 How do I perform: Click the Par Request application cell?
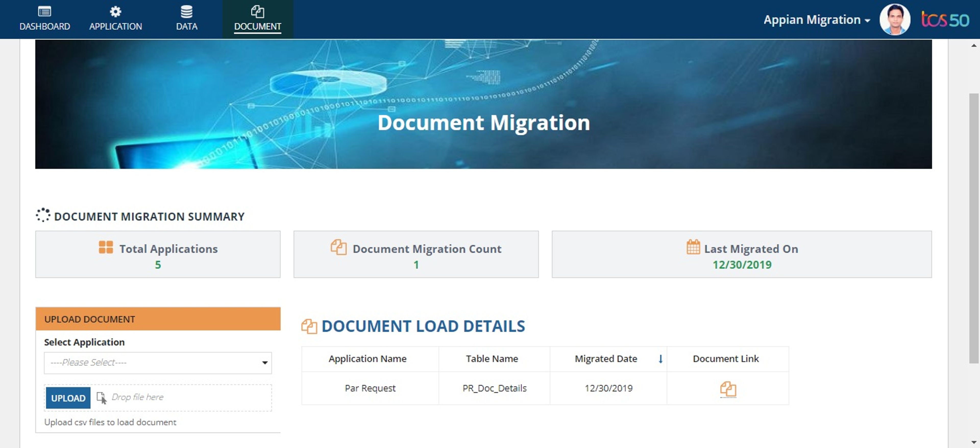pyautogui.click(x=370, y=388)
